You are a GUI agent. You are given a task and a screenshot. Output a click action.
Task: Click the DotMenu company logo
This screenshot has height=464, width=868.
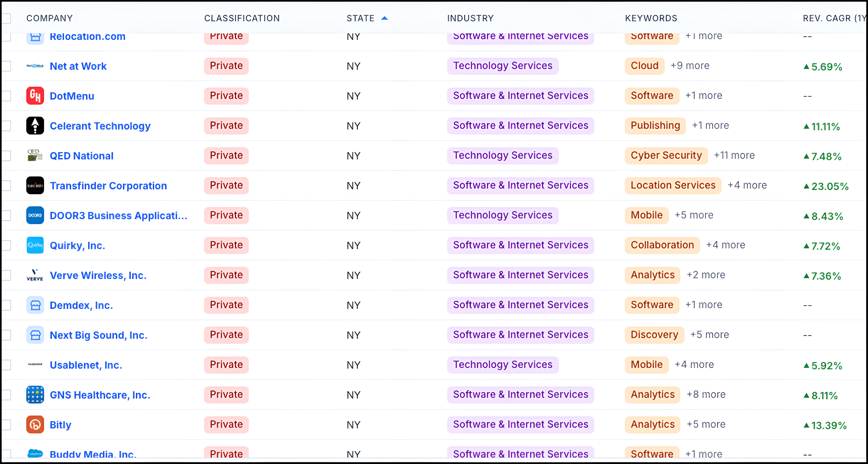tap(35, 96)
